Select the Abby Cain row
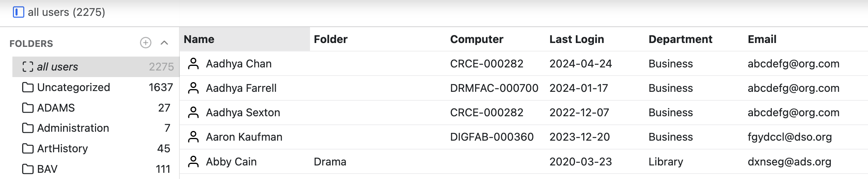 click(x=524, y=162)
